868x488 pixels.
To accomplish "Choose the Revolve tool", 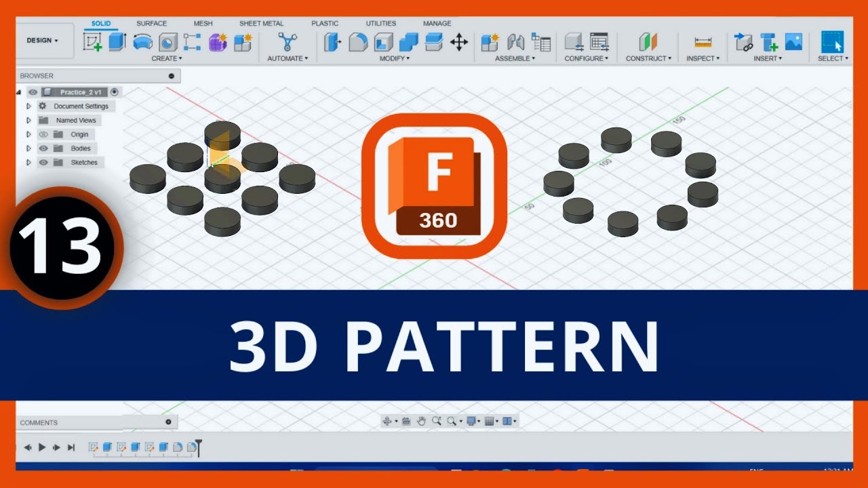I will 142,42.
